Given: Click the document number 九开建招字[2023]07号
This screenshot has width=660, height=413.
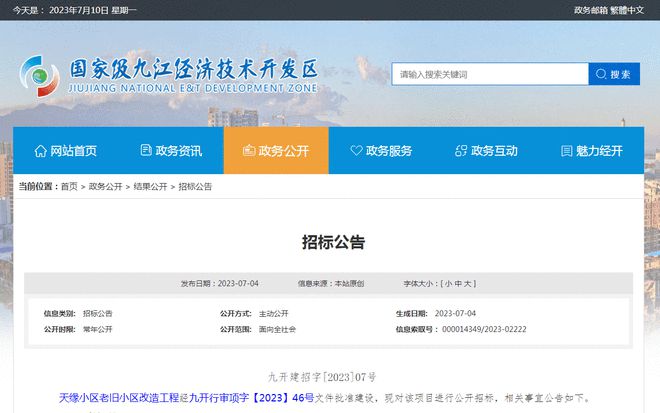Looking at the screenshot, I should pyautogui.click(x=322, y=377).
